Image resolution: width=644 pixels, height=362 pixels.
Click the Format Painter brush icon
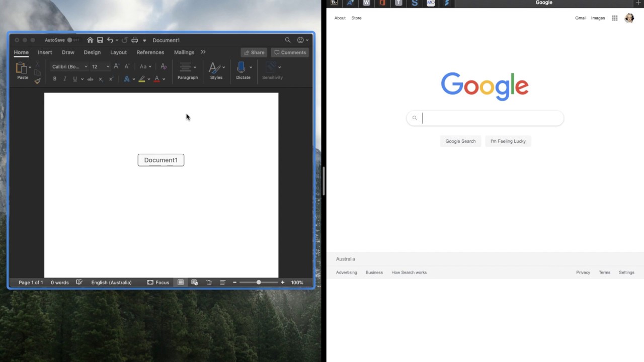(37, 81)
